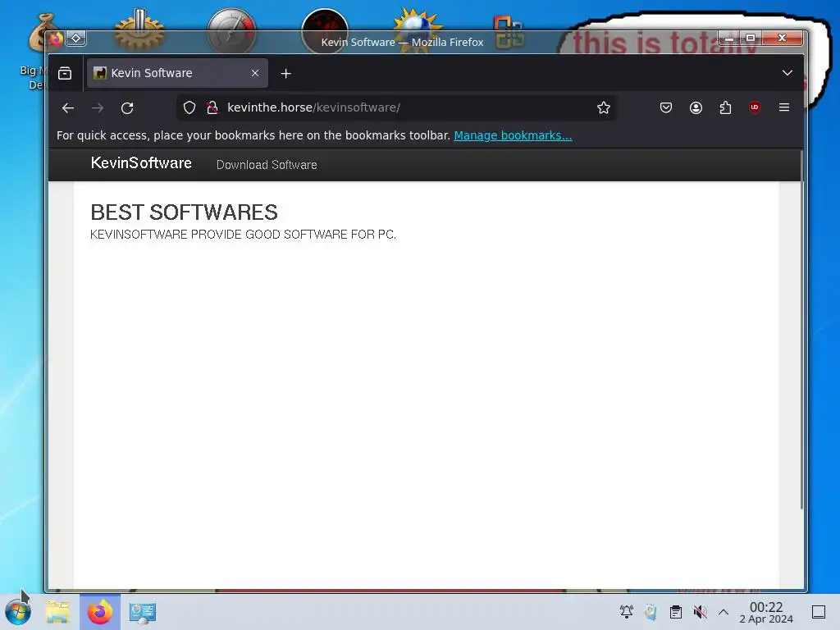The image size is (840, 630).
Task: Click the page vertical scrollbar
Action: (802, 330)
